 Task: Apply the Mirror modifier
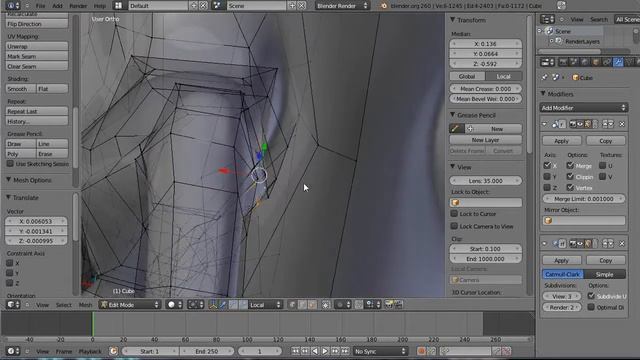(x=562, y=140)
